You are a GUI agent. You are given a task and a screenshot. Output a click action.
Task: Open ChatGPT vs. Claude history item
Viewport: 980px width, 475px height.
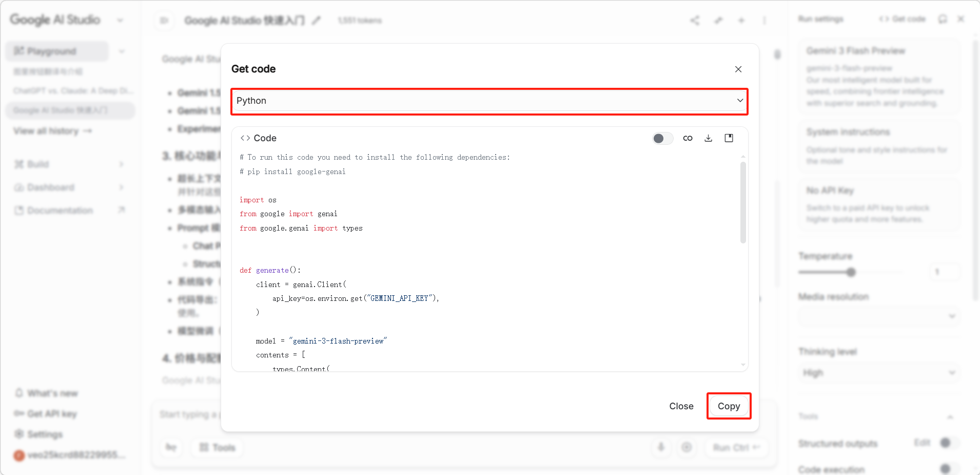click(x=73, y=91)
